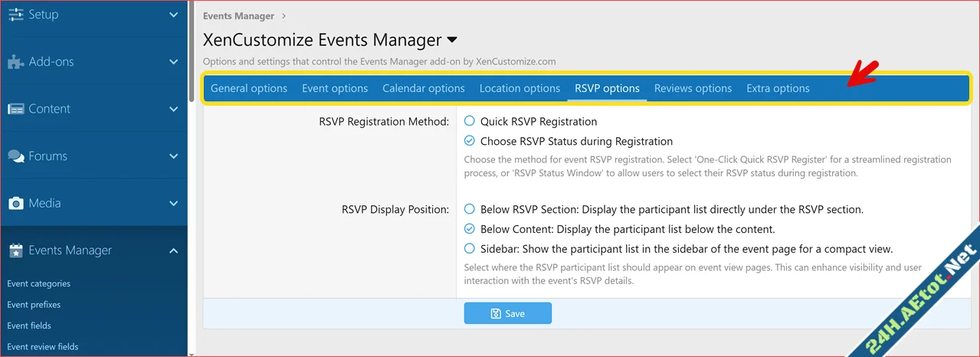Open the Extra options tab
The width and height of the screenshot is (980, 357).
(x=778, y=88)
